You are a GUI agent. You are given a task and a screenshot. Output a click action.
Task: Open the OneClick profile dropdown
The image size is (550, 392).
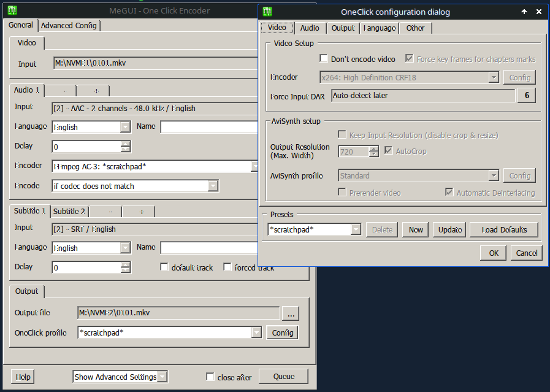(256, 332)
